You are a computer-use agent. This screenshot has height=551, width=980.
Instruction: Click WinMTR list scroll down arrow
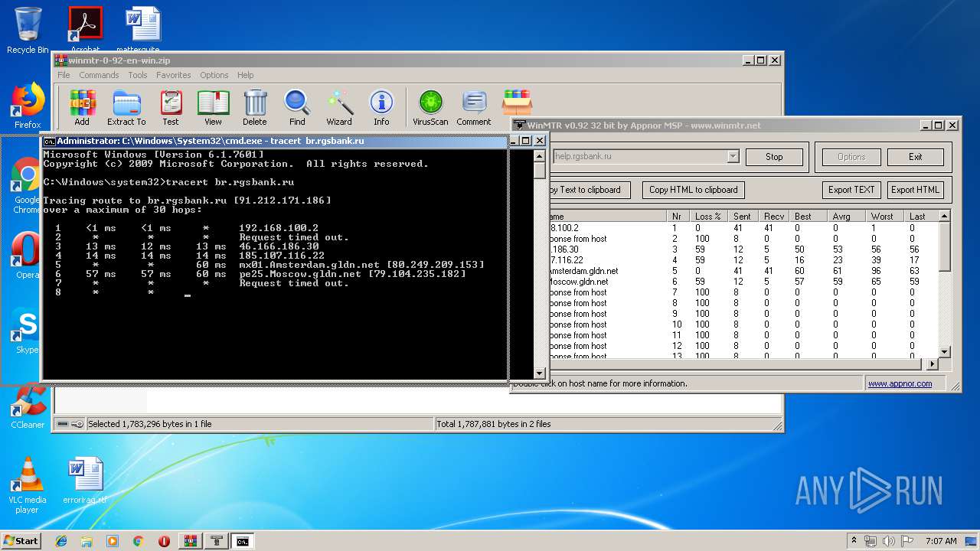coord(944,351)
